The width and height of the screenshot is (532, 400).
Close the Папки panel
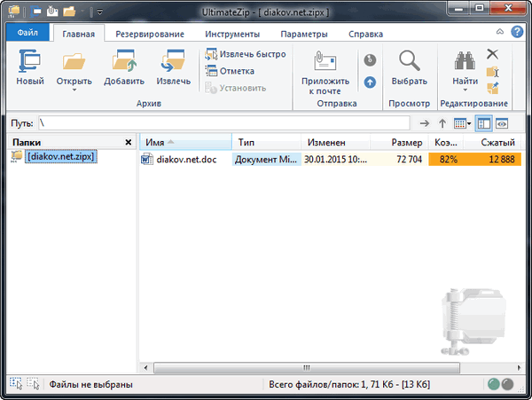tap(129, 142)
